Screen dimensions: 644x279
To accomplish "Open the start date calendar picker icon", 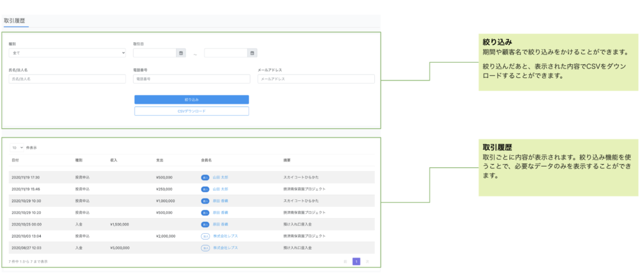I will tap(181, 53).
